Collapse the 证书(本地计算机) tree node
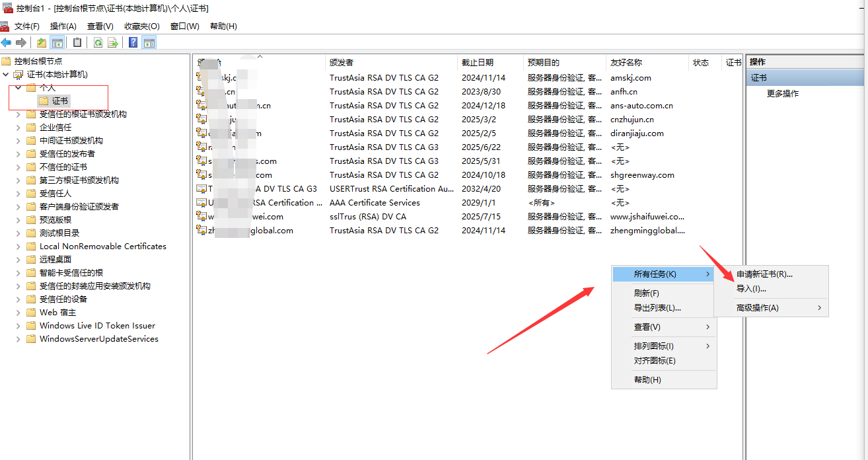Image resolution: width=868 pixels, height=460 pixels. pos(6,75)
